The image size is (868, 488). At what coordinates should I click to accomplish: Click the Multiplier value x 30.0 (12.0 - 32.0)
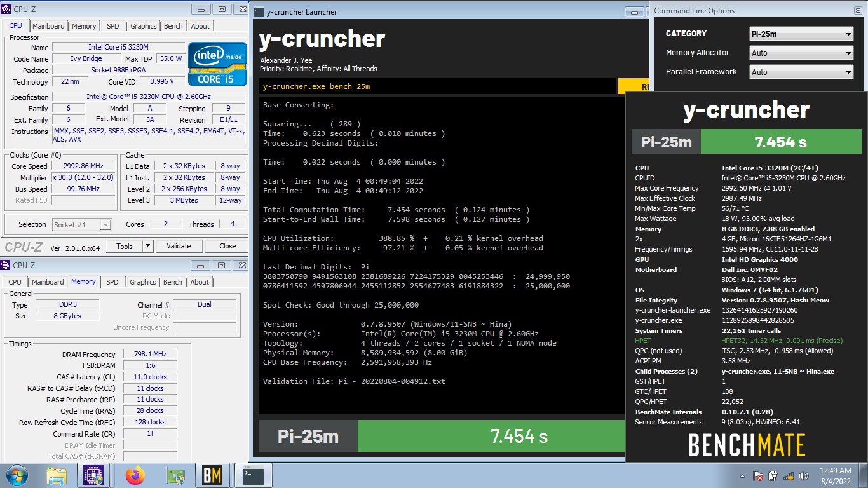click(84, 178)
